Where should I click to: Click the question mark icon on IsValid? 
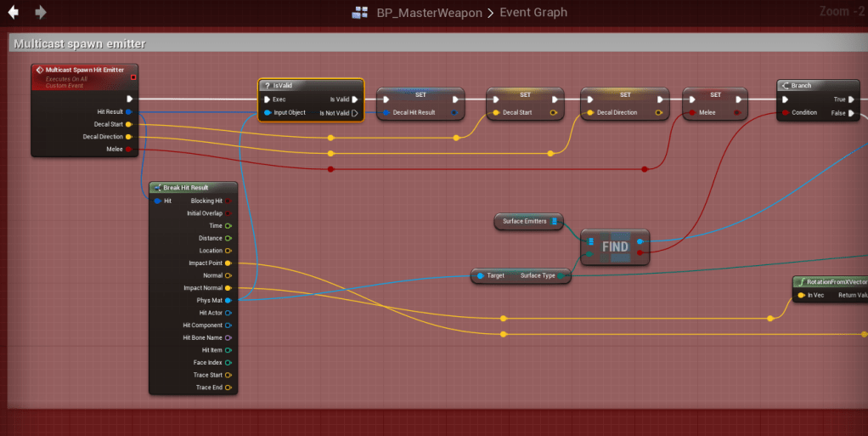267,86
